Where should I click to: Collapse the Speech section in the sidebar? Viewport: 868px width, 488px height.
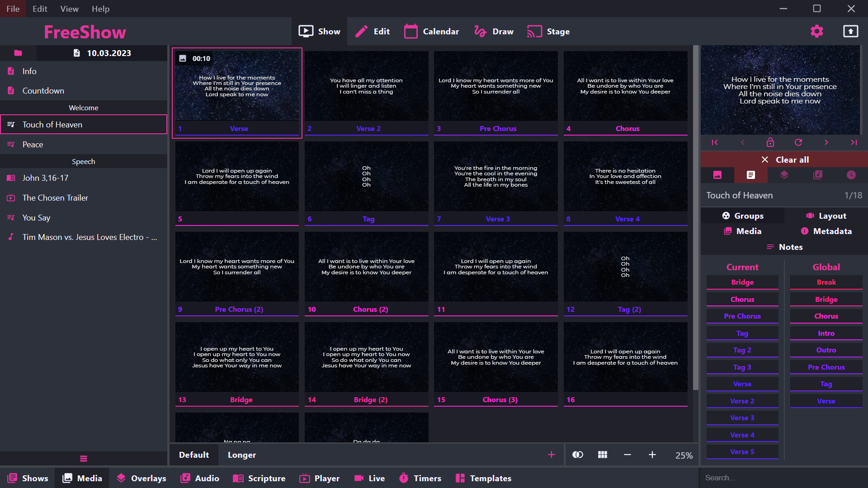pos(83,161)
